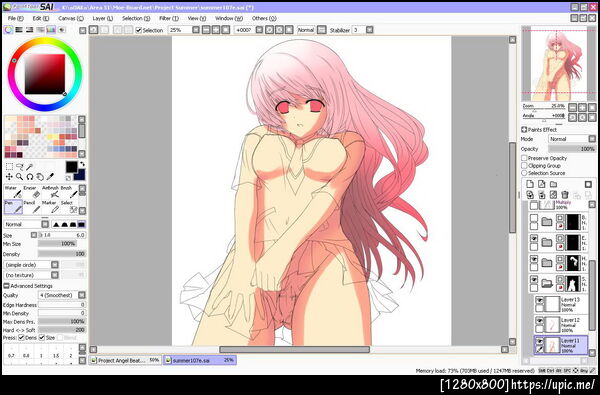Open the brush Normal mode dropdown
The height and width of the screenshot is (395, 600).
pyautogui.click(x=45, y=224)
